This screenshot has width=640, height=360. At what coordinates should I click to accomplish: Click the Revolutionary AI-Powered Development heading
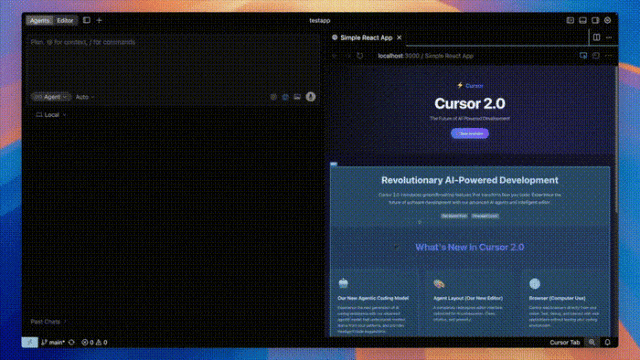pos(470,180)
